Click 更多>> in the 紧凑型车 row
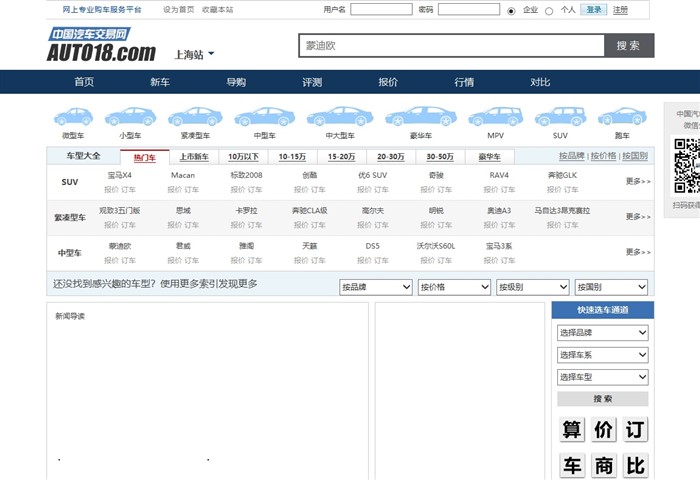Image resolution: width=700 pixels, height=480 pixels. click(638, 217)
